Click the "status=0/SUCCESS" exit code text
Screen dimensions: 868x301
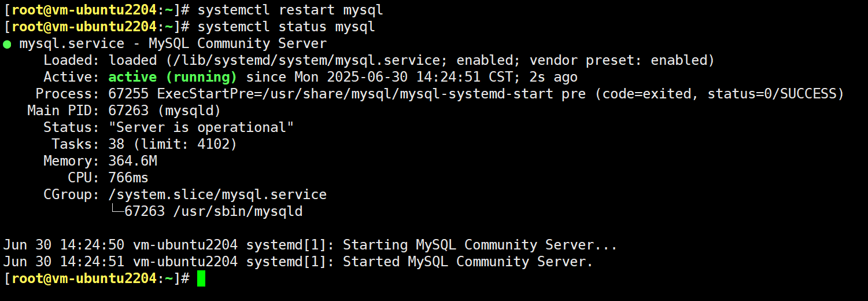[x=772, y=94]
